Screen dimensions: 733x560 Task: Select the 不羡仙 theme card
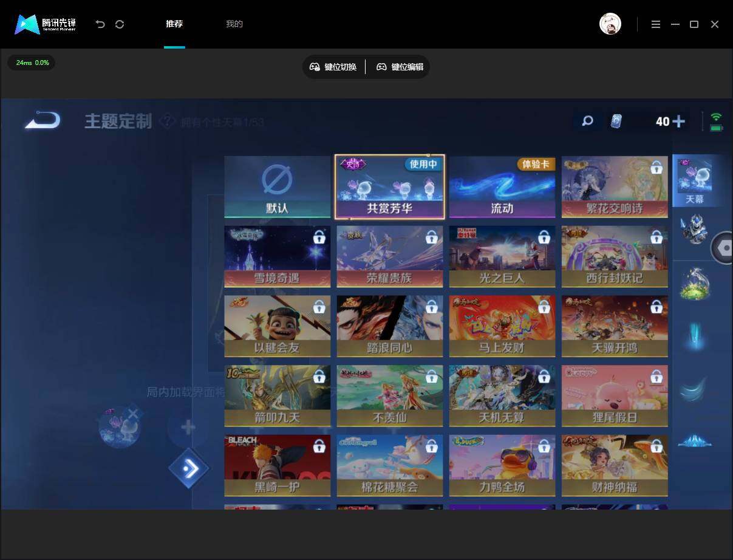[390, 396]
